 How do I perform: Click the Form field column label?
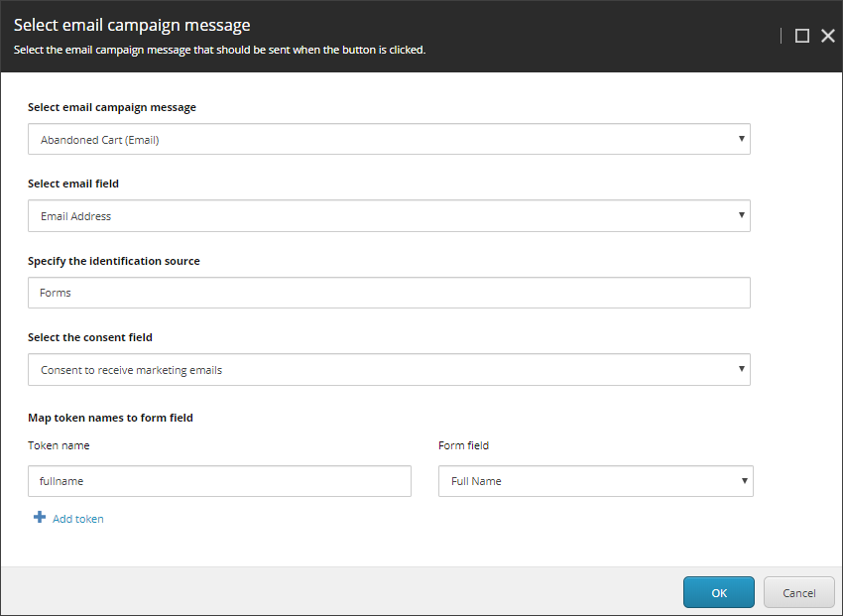pyautogui.click(x=463, y=445)
